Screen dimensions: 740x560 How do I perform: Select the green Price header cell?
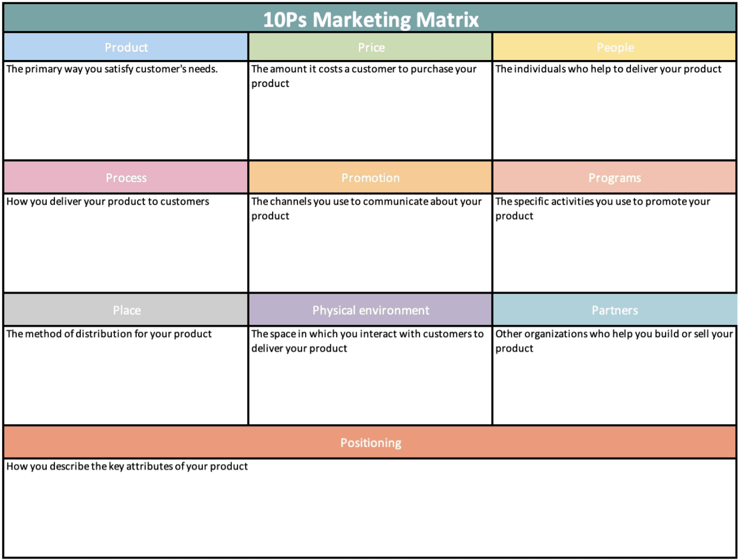370,47
